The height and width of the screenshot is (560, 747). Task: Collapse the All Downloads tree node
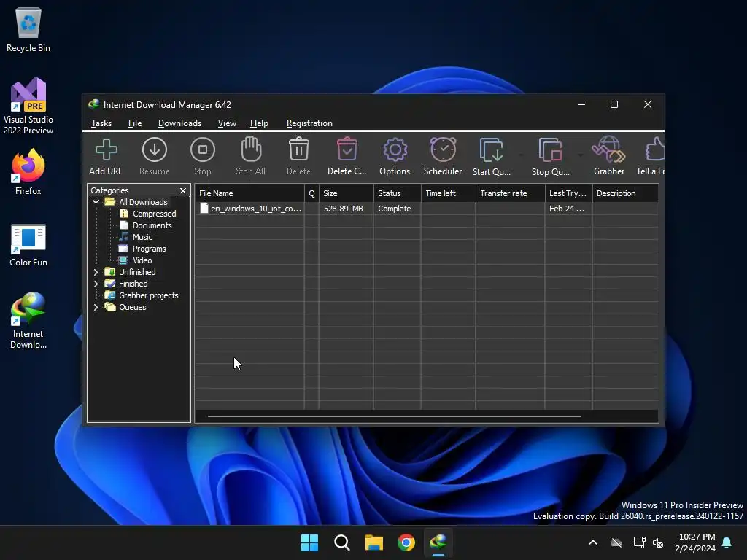pos(96,202)
